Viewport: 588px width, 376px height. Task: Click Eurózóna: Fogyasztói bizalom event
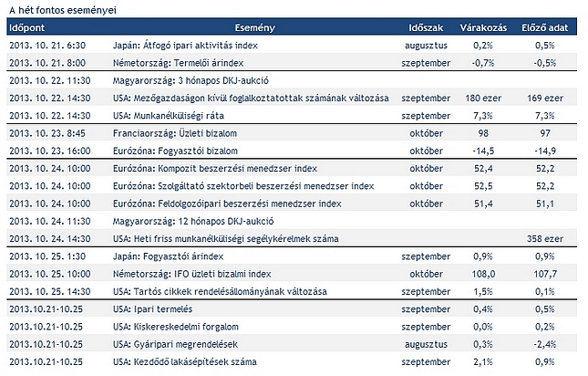175,151
